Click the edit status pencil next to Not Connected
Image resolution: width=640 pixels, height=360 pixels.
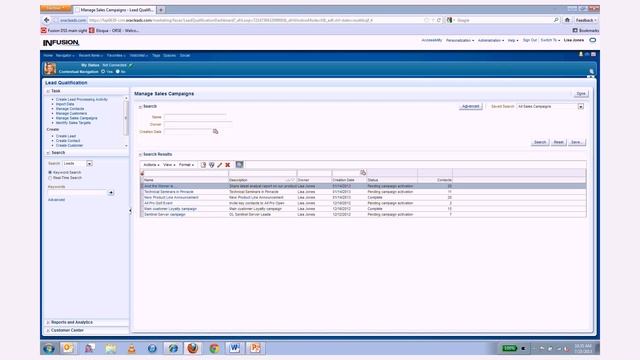click(x=131, y=65)
